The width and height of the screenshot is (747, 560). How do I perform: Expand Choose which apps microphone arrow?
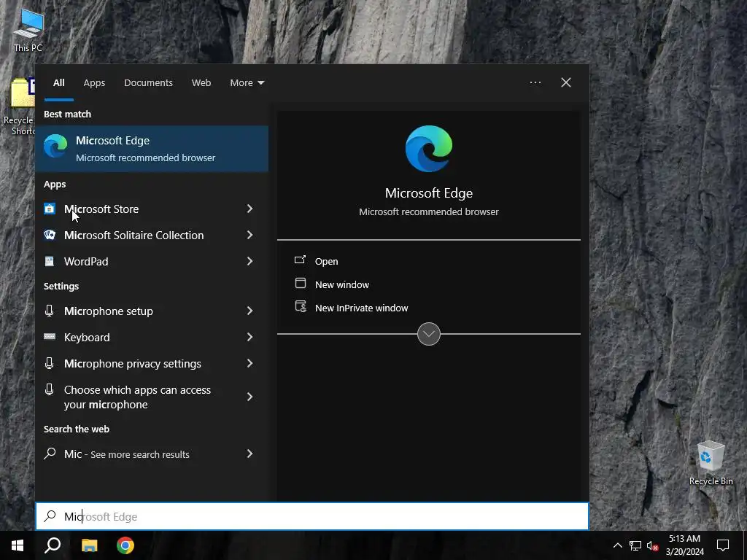pos(249,397)
